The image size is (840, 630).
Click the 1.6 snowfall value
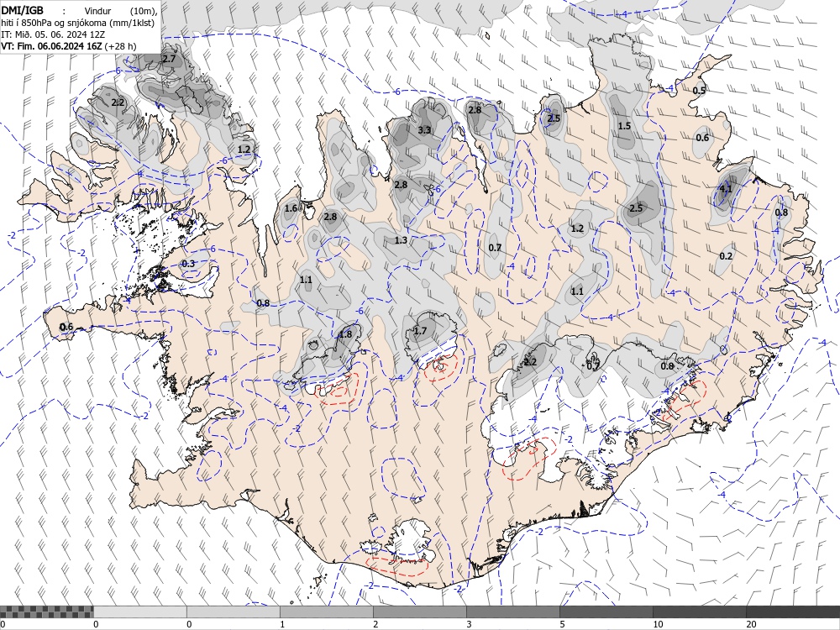[291, 208]
